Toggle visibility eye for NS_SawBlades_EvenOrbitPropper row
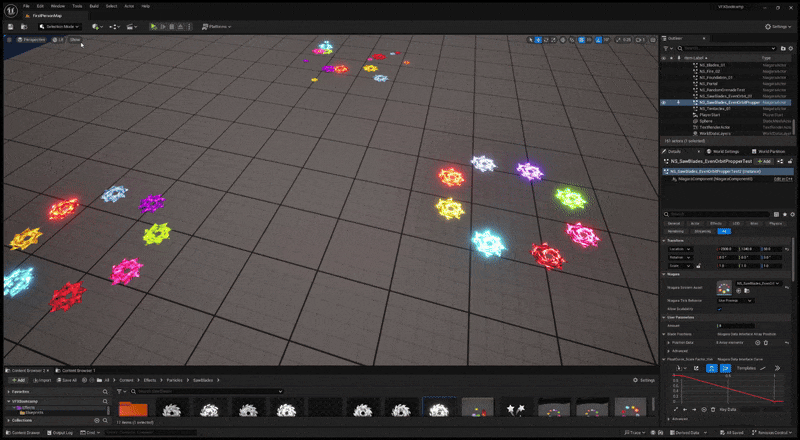The image size is (800, 440). (664, 102)
